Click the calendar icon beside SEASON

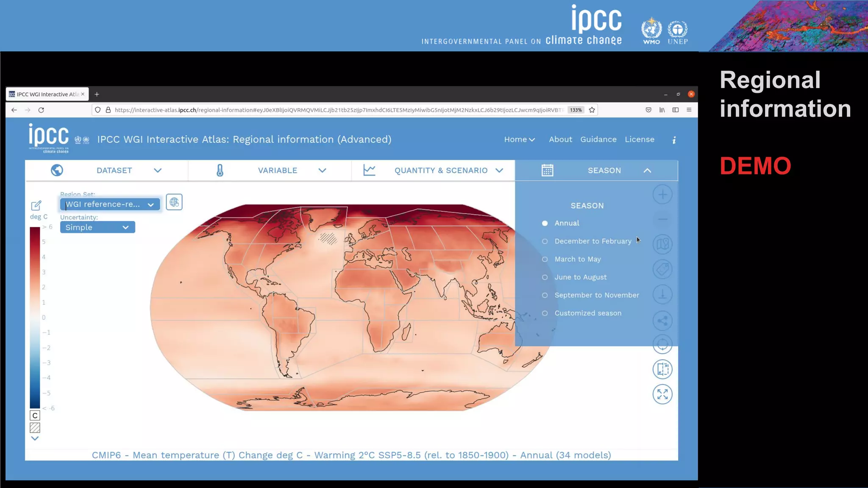click(547, 170)
